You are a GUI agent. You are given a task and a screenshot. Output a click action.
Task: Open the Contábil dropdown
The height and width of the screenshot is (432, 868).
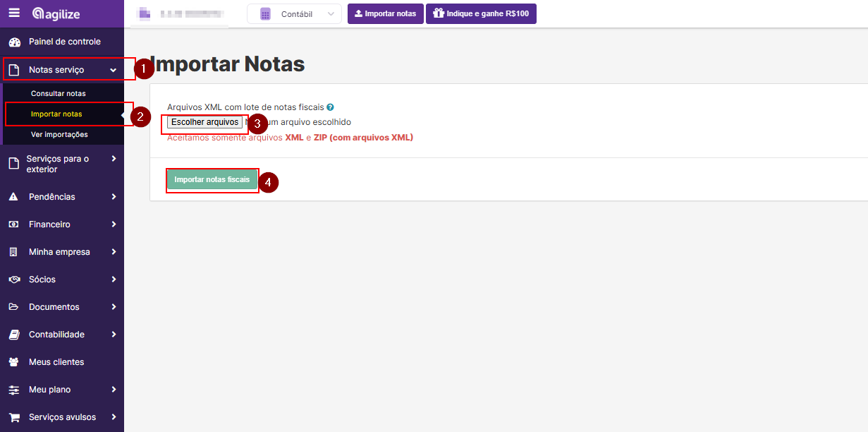(294, 14)
